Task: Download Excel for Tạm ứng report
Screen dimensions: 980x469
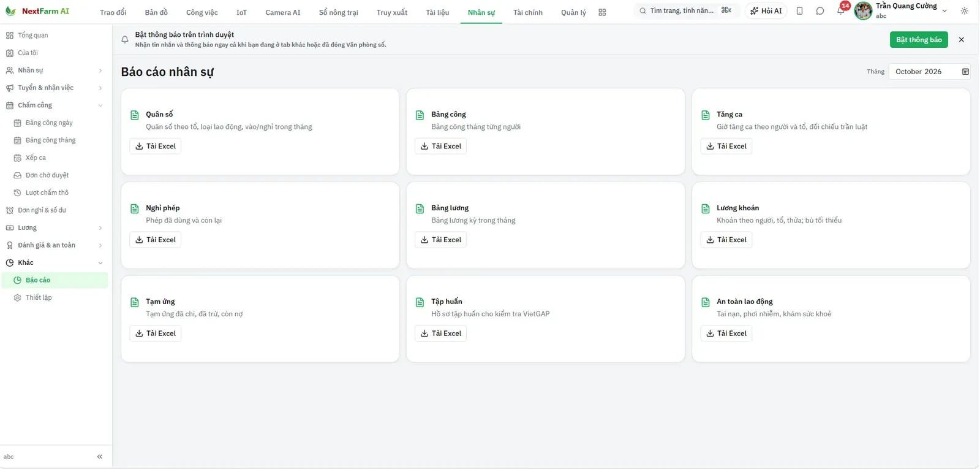Action: (155, 334)
